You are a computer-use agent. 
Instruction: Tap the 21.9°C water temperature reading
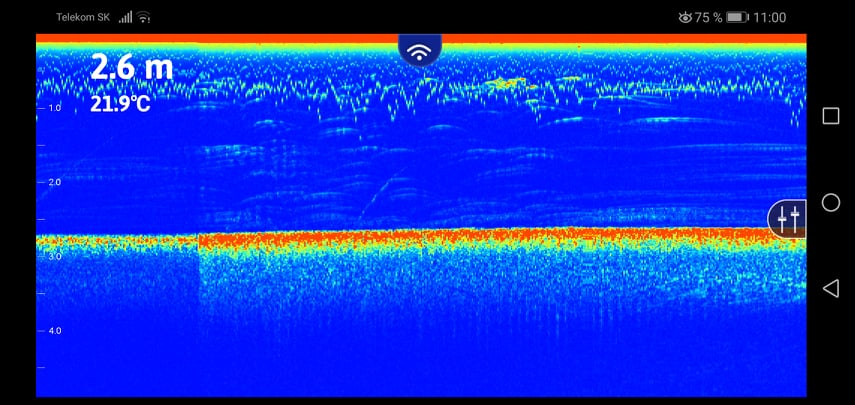(120, 103)
